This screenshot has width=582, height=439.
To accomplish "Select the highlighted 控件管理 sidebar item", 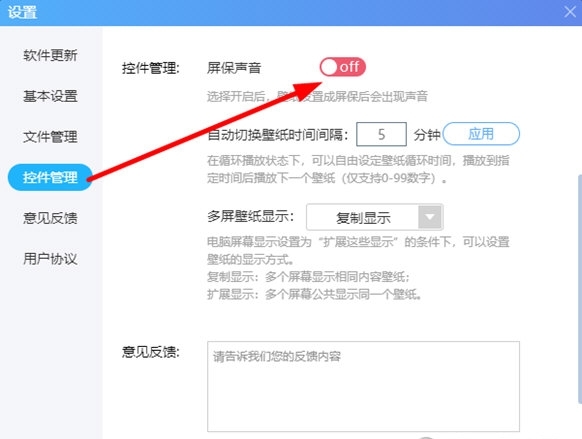I will [50, 177].
